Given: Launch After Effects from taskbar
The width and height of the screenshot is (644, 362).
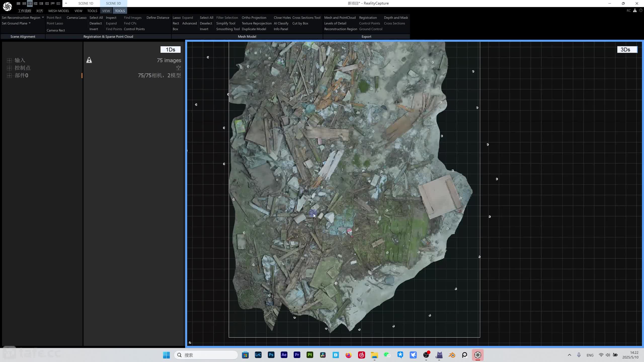Looking at the screenshot, I should pyautogui.click(x=284, y=355).
